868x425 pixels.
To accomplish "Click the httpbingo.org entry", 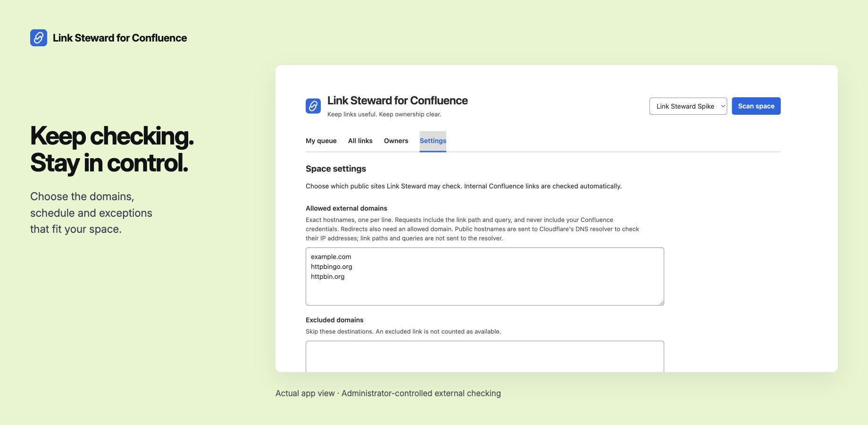I will pos(332,267).
